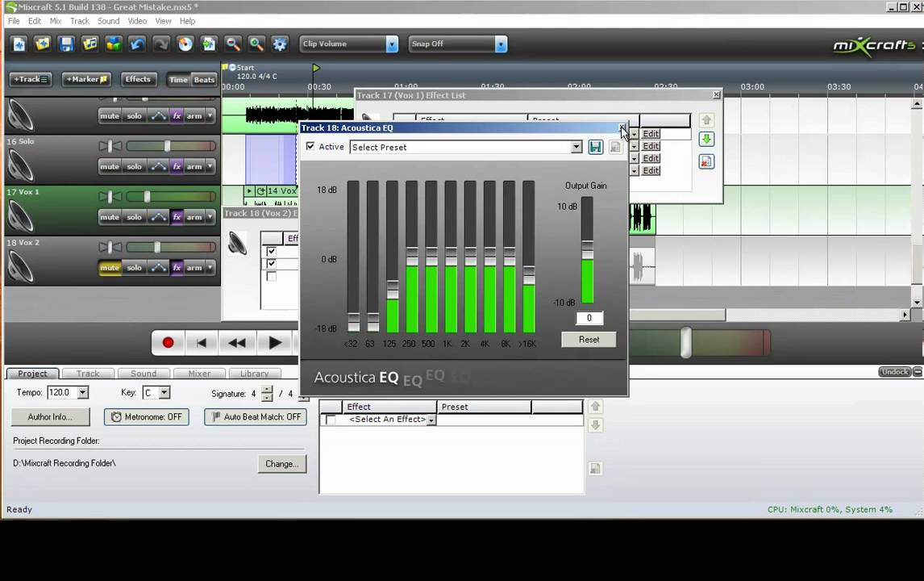
Task: Tick the checkbox beside Select An Effect
Action: coord(331,420)
